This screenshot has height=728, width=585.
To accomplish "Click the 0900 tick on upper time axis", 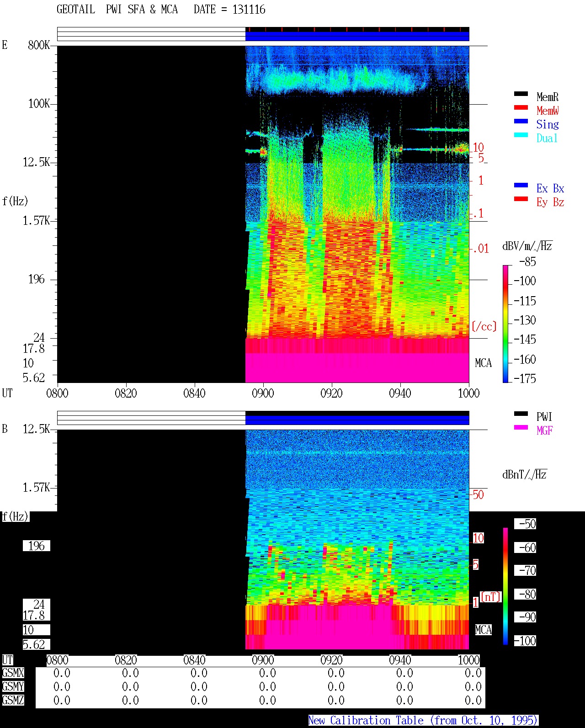I will [x=263, y=393].
